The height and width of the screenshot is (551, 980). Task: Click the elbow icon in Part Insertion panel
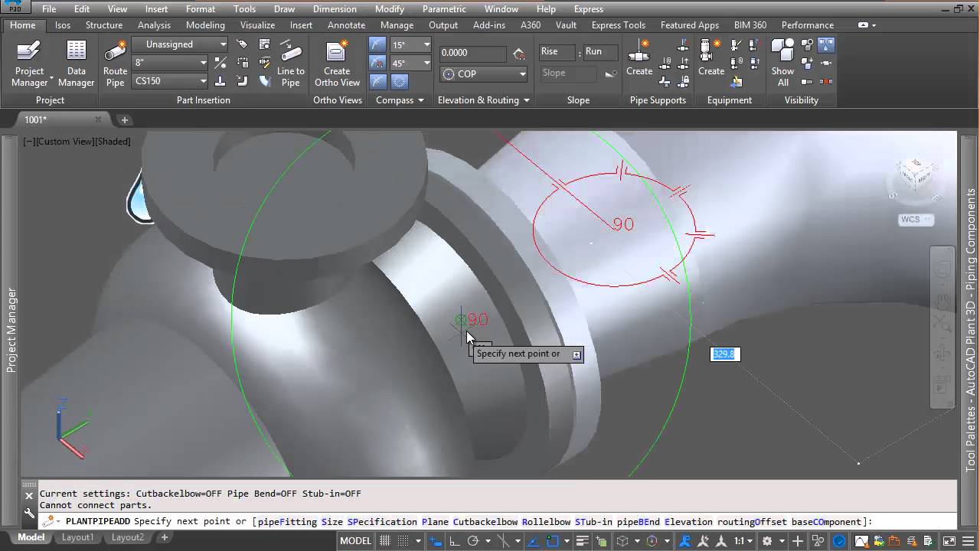coord(243,80)
